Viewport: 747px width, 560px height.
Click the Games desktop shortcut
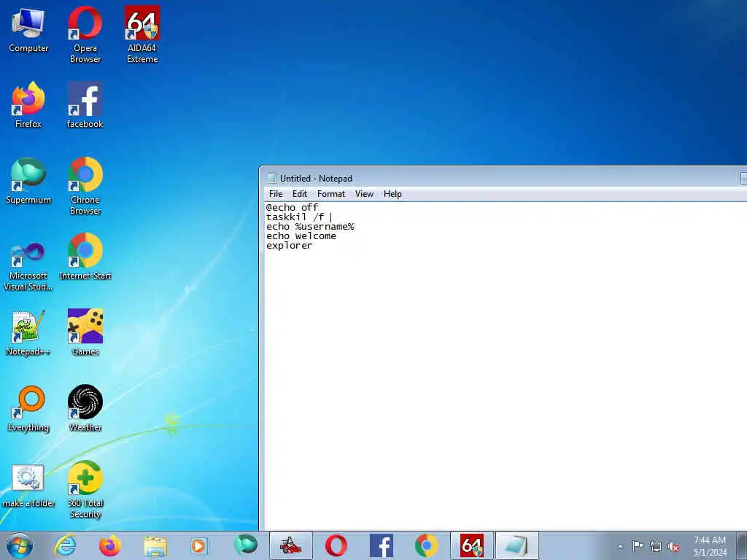85,332
